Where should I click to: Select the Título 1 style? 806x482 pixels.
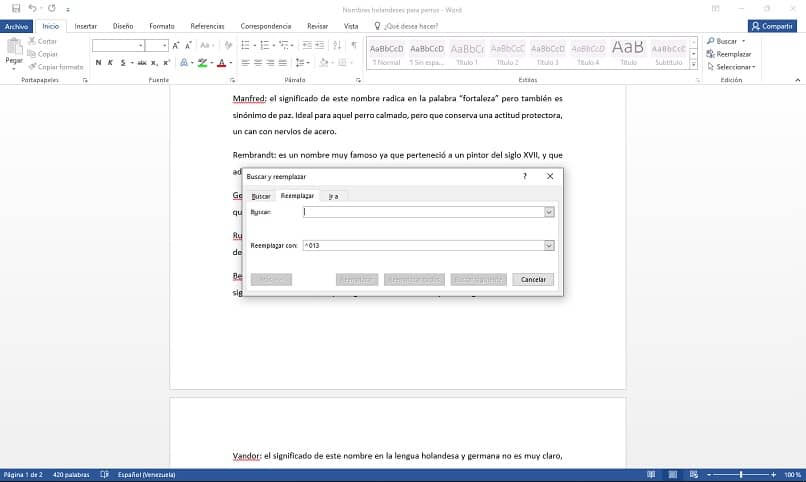coord(467,53)
